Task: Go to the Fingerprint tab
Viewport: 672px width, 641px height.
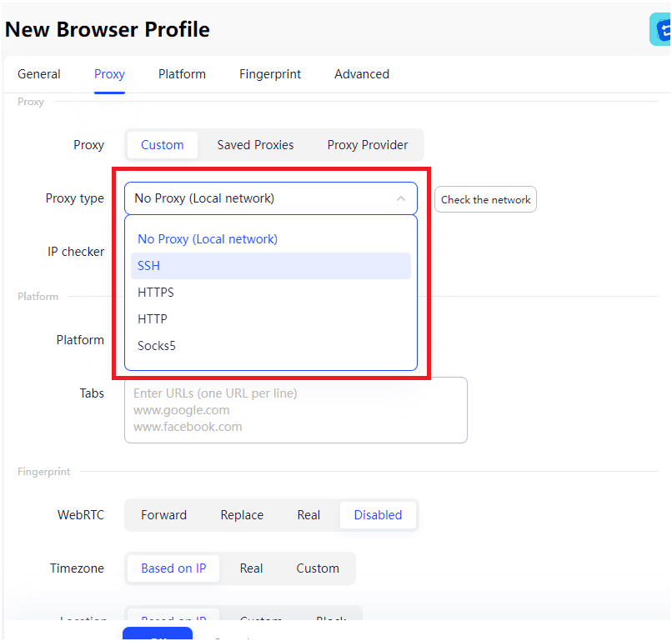Action: coord(270,74)
